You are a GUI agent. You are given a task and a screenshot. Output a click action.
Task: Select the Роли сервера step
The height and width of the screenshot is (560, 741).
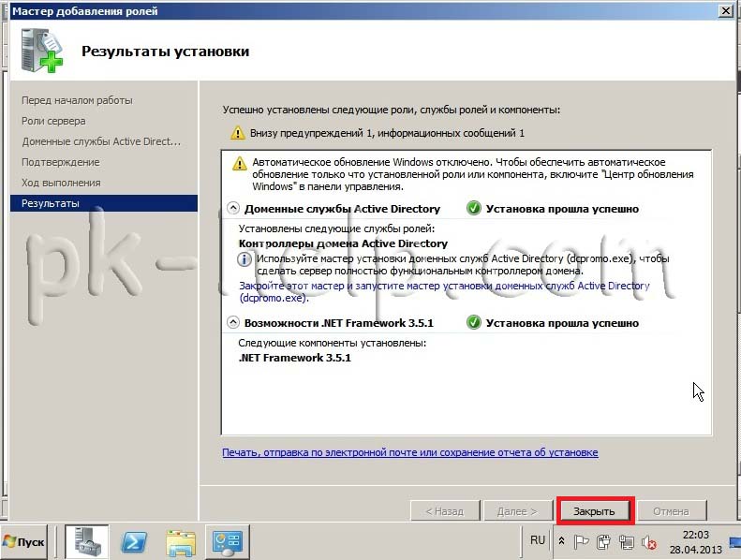click(53, 121)
